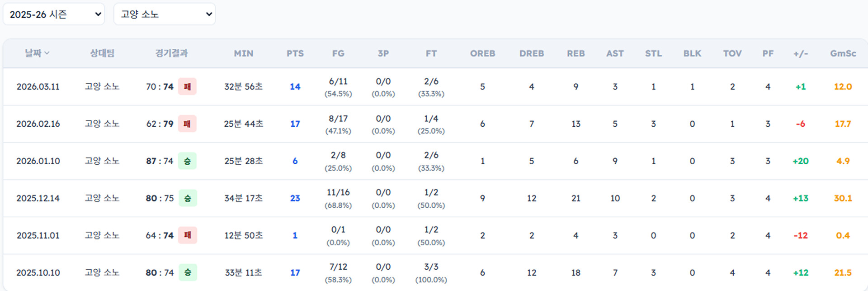Click the green +20 plus-minus value
The image size is (868, 291).
click(x=800, y=161)
